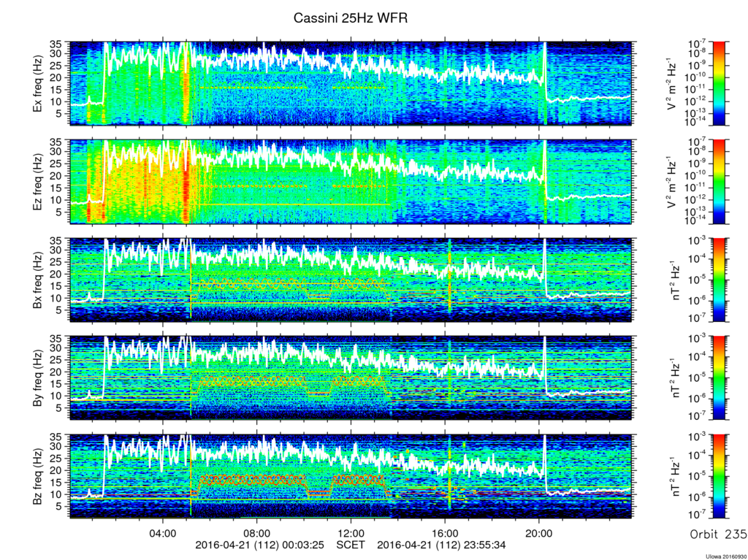Viewport: 748px width, 560px height.
Task: Pick the Bz panel color scale bar
Action: tap(719, 475)
